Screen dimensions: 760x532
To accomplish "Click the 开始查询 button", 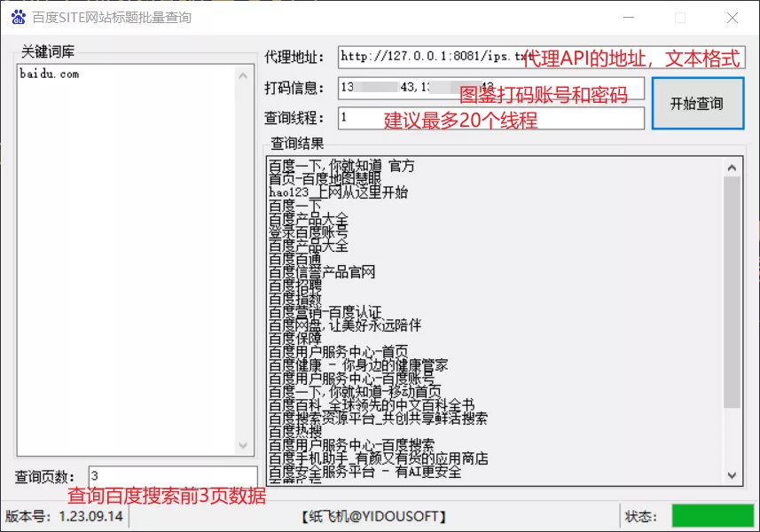I will [x=697, y=103].
